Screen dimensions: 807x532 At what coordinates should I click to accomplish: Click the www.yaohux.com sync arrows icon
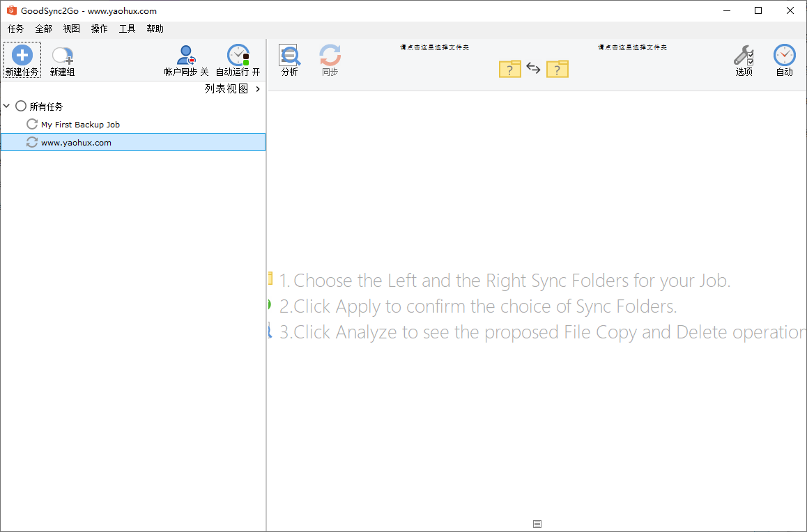(31, 142)
